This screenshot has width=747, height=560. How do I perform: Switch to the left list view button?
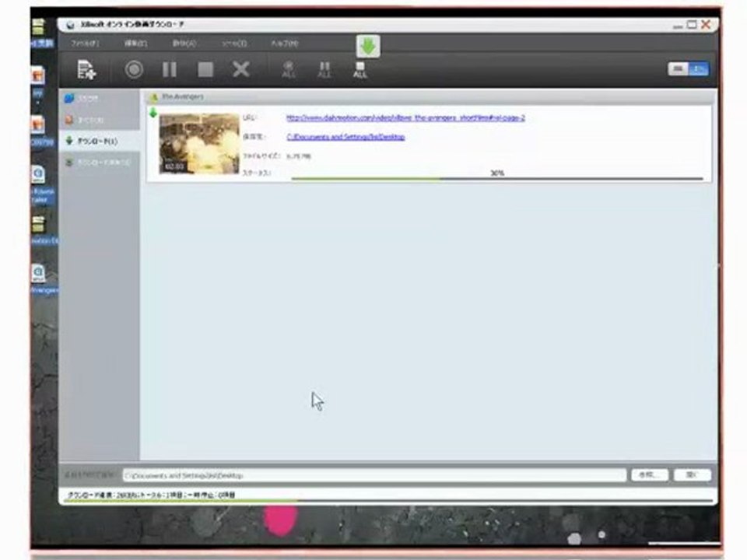click(x=678, y=69)
